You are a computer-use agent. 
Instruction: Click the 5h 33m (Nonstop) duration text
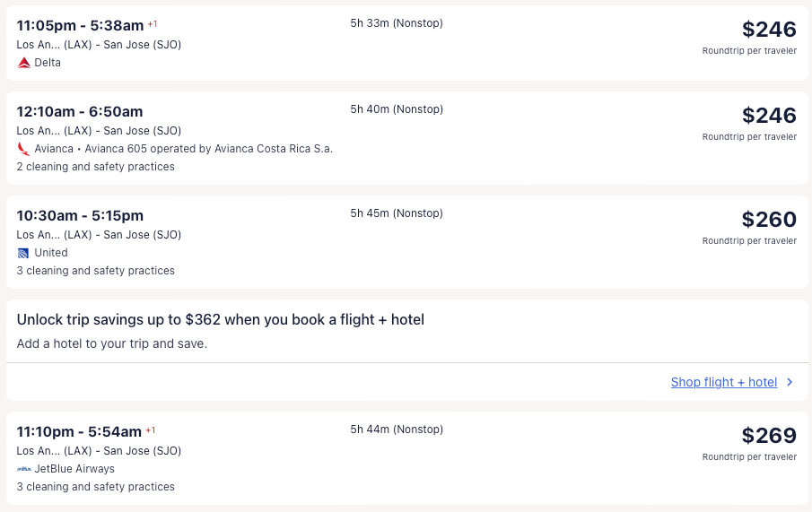pos(397,23)
